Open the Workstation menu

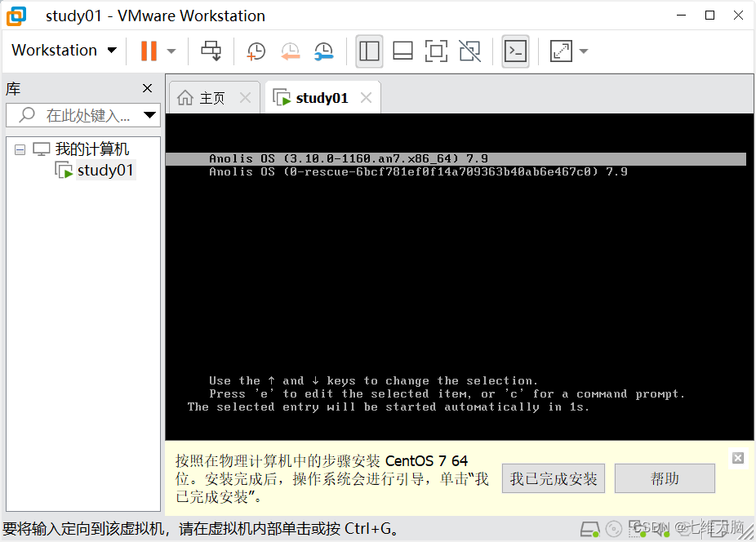click(x=64, y=51)
